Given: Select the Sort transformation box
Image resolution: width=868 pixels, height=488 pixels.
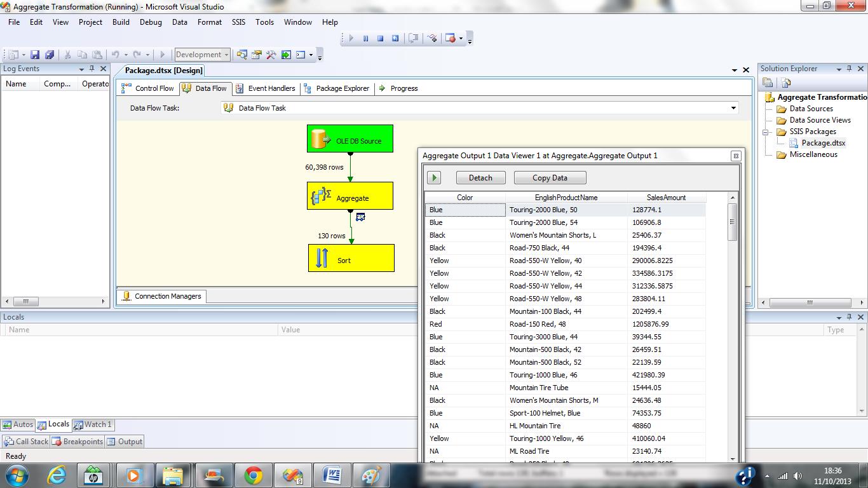Looking at the screenshot, I should click(351, 258).
